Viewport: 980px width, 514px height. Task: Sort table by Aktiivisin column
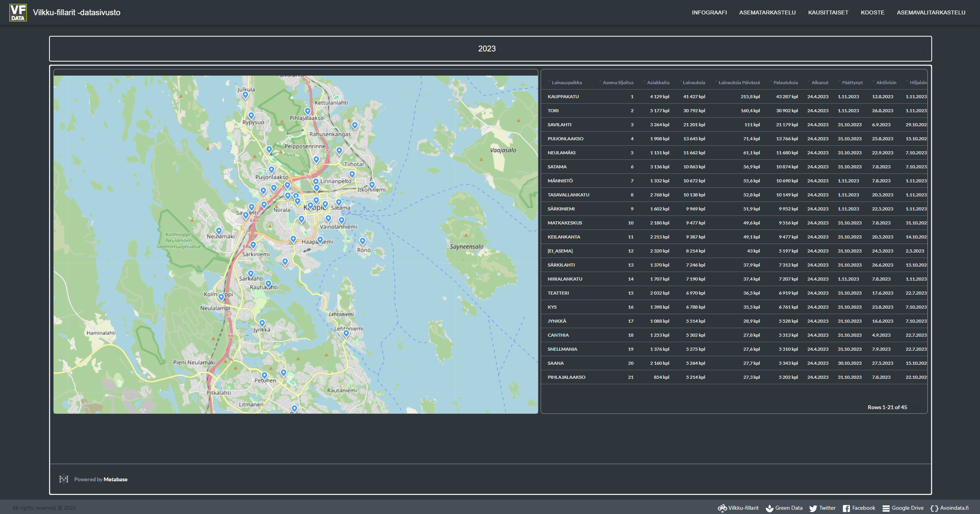[886, 83]
